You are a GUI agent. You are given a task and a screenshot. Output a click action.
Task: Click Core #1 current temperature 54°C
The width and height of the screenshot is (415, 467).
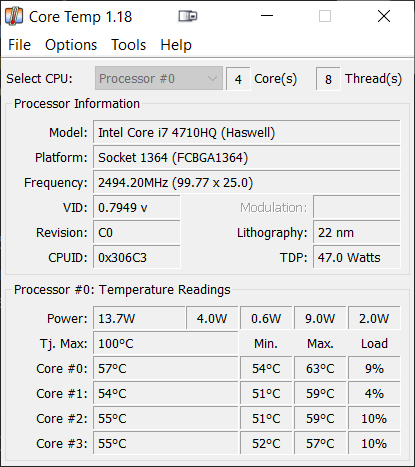166,393
